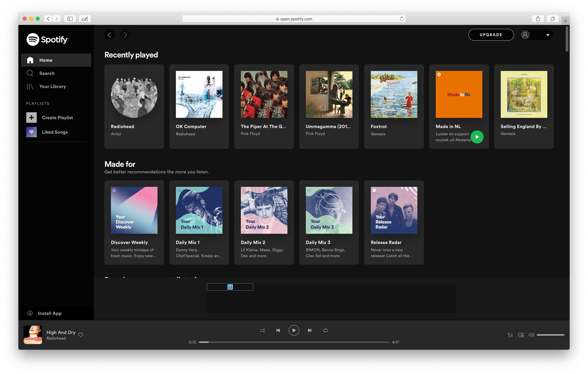Viewport: 588px width, 374px height.
Task: Play the Made in NL playlist
Action: pyautogui.click(x=477, y=137)
